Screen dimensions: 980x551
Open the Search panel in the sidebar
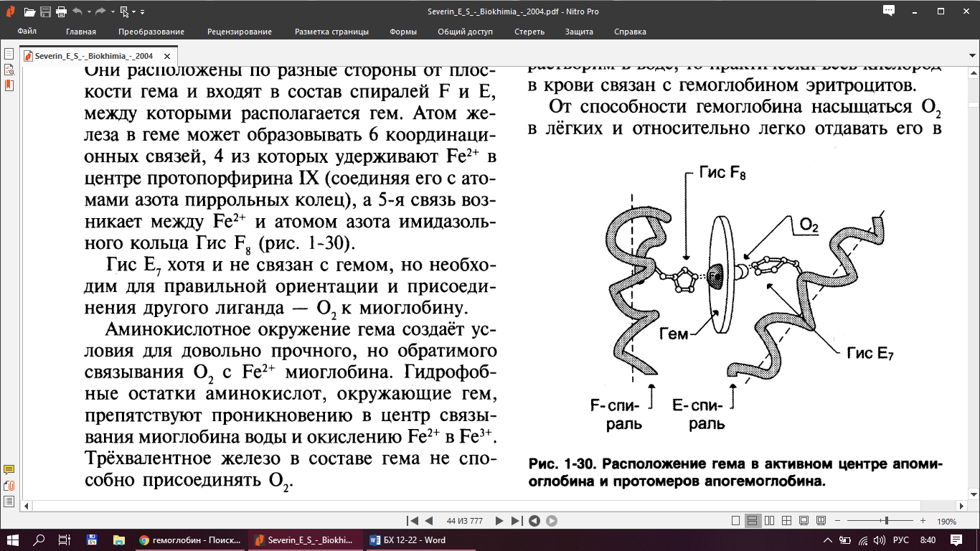coord(9,70)
